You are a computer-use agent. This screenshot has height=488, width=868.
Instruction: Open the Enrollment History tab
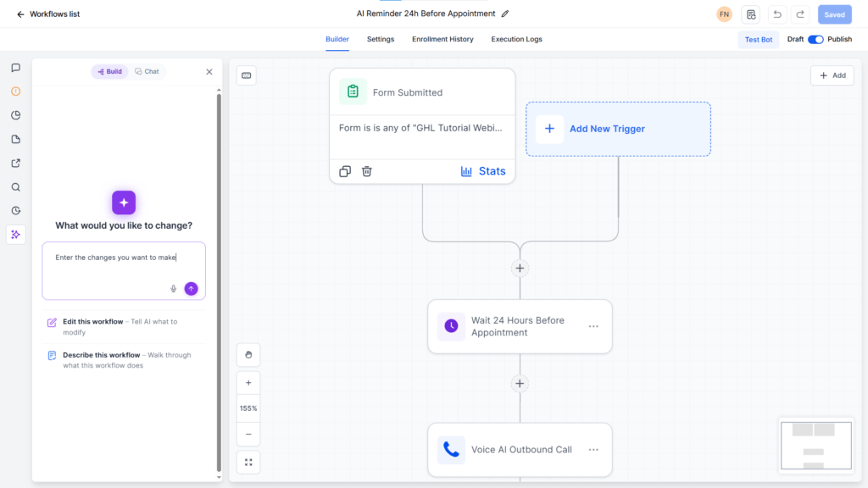pos(442,39)
